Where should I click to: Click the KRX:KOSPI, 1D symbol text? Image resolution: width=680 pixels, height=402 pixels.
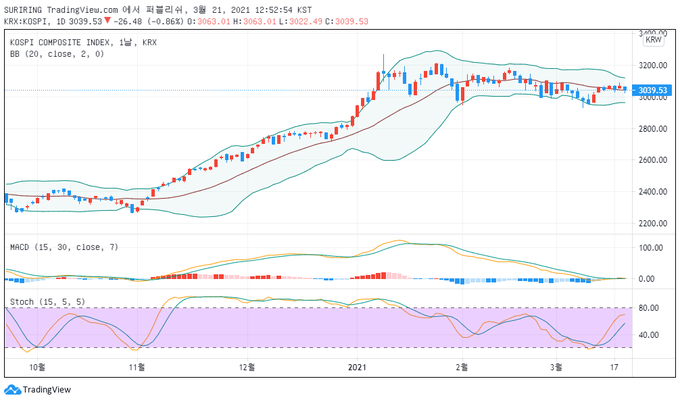click(x=34, y=21)
